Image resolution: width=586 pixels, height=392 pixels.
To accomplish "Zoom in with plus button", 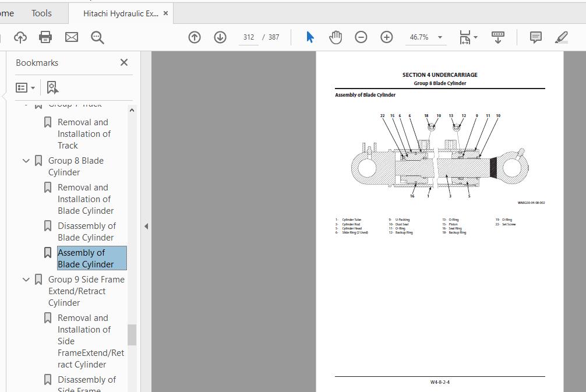I will [387, 37].
